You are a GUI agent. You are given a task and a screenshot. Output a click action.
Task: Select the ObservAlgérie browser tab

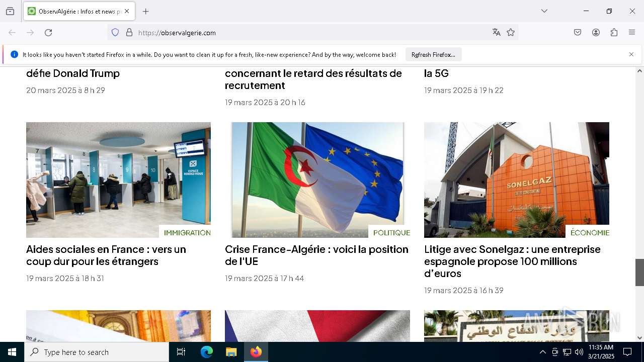(x=78, y=11)
